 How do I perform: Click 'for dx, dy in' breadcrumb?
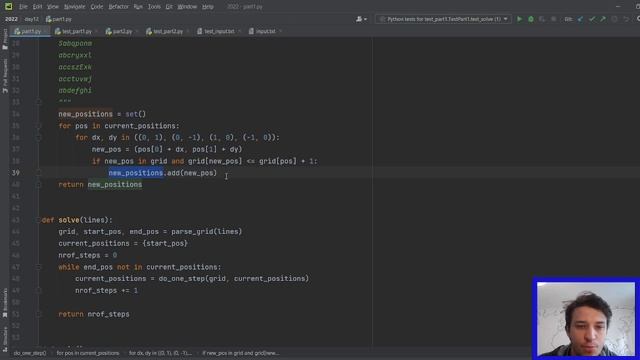click(x=160, y=353)
